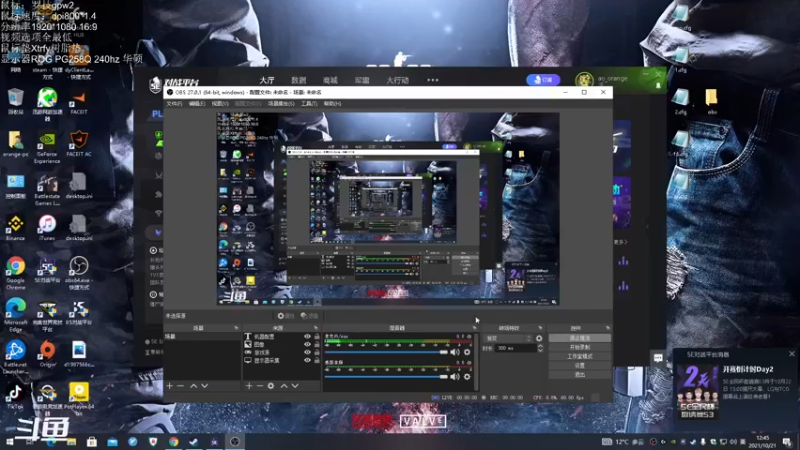Click the 滤镜 Filters button above the docks

[309, 316]
